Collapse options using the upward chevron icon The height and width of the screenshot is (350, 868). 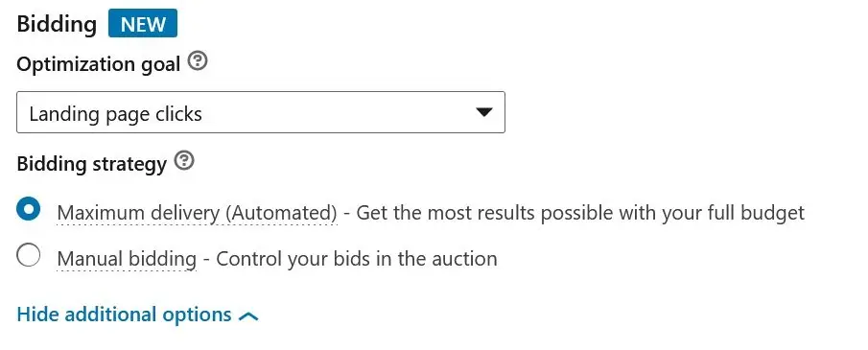pyautogui.click(x=248, y=316)
